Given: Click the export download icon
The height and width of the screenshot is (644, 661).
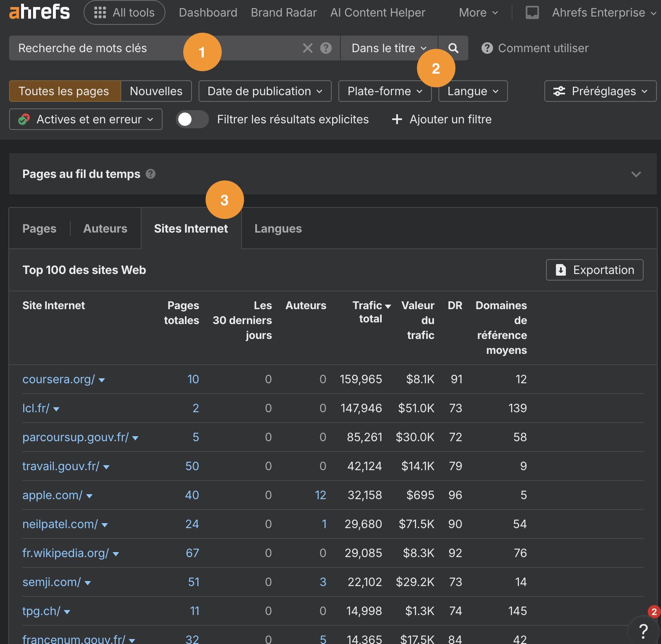Looking at the screenshot, I should pos(560,270).
